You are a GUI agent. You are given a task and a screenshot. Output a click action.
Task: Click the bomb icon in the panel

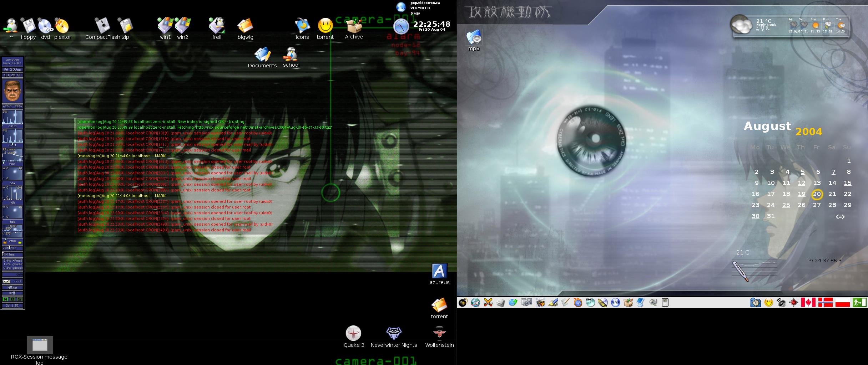pos(463,303)
